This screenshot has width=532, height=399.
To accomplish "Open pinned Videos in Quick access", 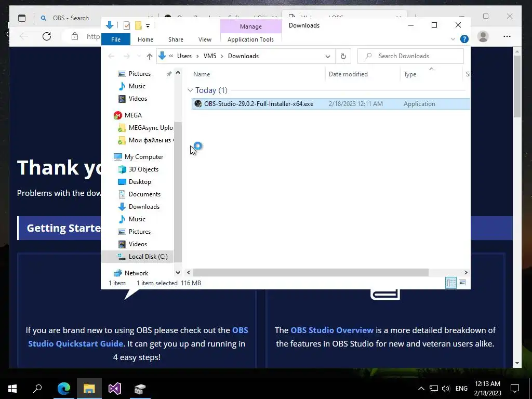I will tap(138, 99).
